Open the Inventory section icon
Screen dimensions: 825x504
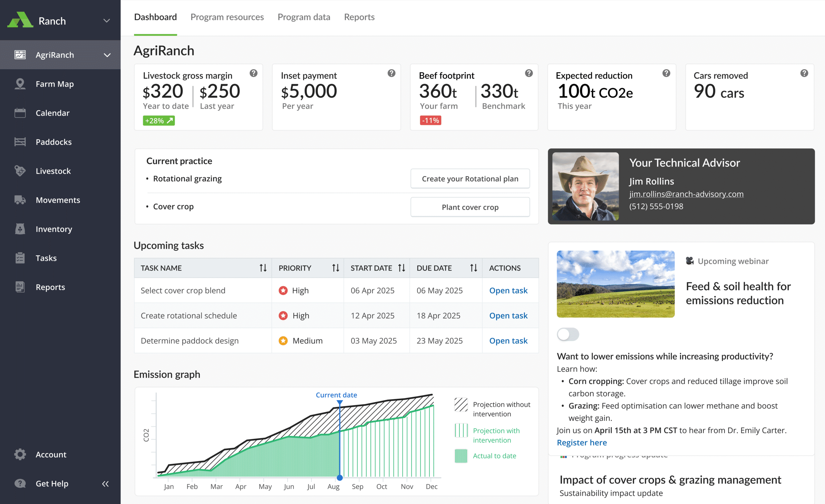(20, 229)
